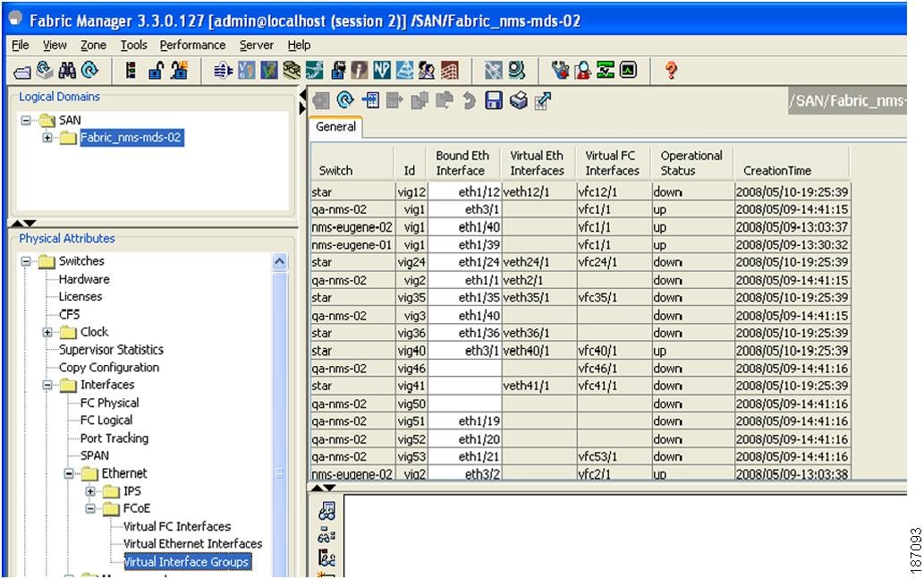Click the brown 'i' information icon

tap(360, 71)
